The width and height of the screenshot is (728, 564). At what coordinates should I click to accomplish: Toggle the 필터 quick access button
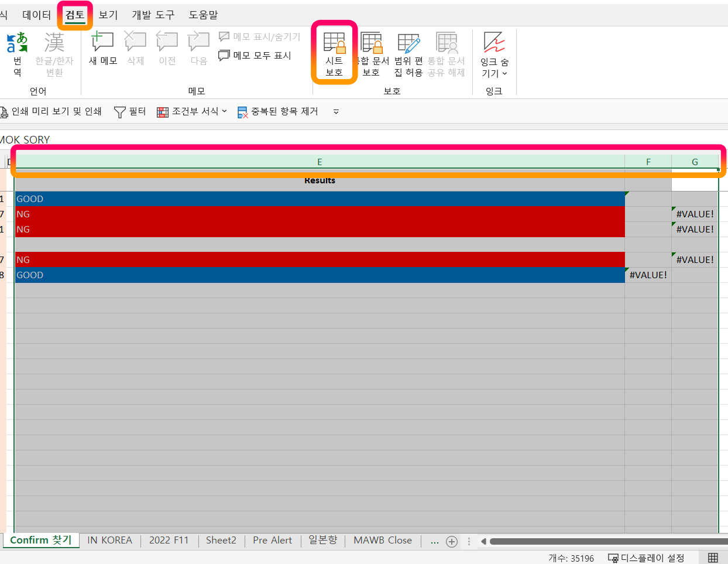[130, 111]
